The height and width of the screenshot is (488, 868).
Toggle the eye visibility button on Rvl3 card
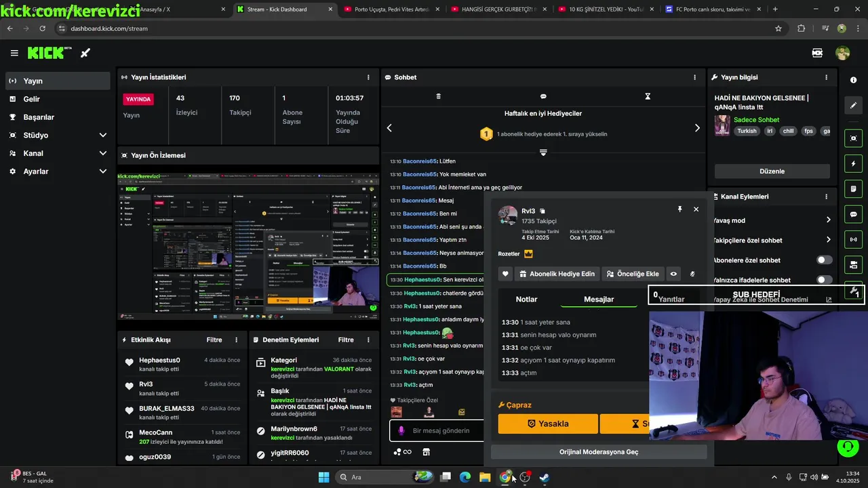tap(673, 274)
